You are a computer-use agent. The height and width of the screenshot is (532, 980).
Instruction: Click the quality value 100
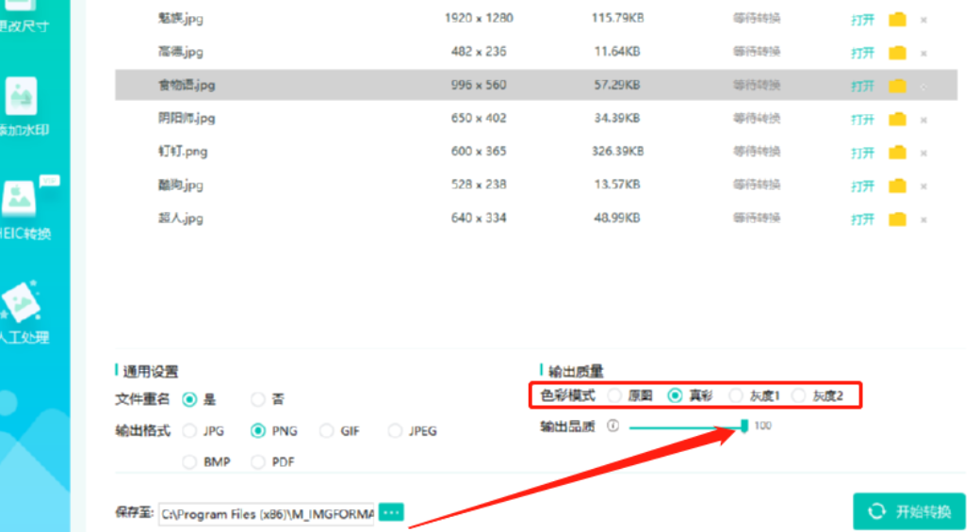pos(762,426)
